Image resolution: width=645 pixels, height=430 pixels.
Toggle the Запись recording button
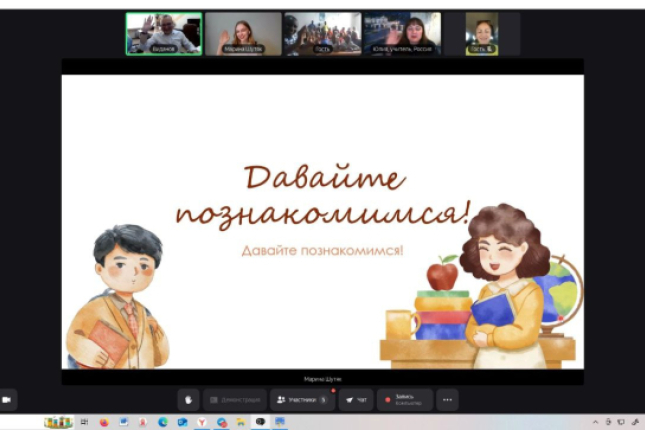[405, 400]
